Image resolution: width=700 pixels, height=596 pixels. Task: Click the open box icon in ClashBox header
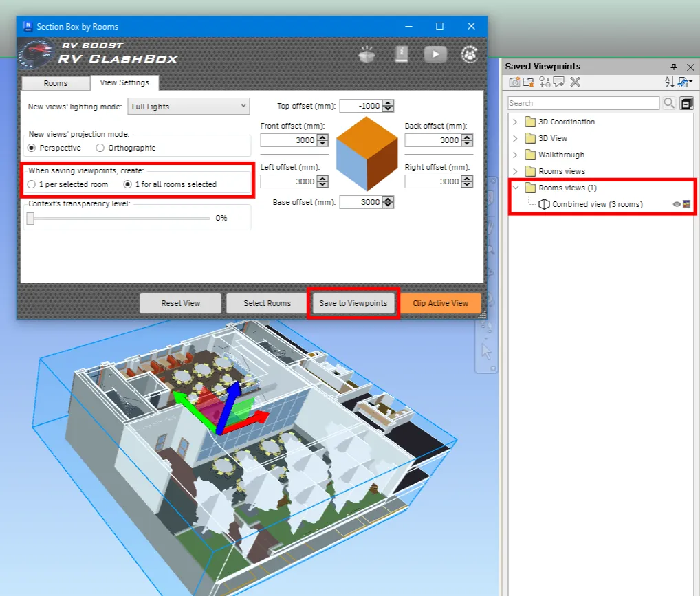[367, 54]
